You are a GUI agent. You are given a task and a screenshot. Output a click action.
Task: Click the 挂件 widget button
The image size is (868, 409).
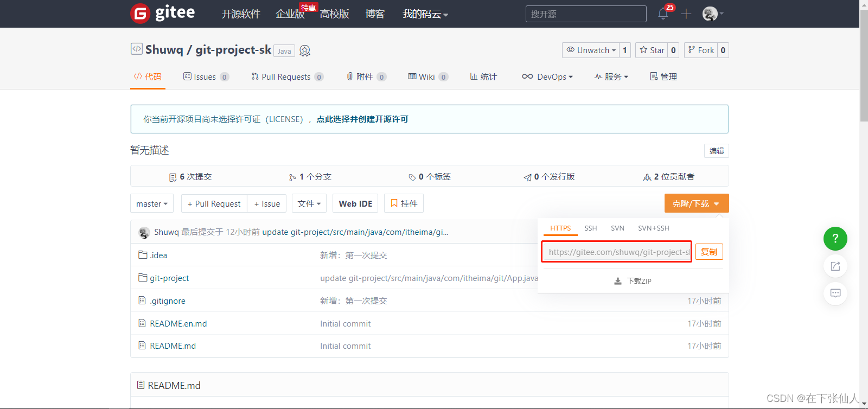coord(404,203)
